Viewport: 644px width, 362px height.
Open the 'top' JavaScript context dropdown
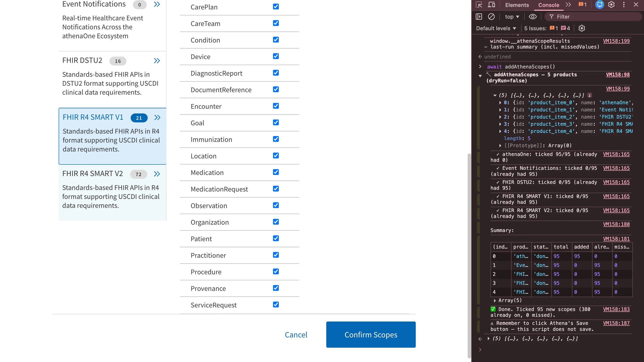(x=512, y=17)
